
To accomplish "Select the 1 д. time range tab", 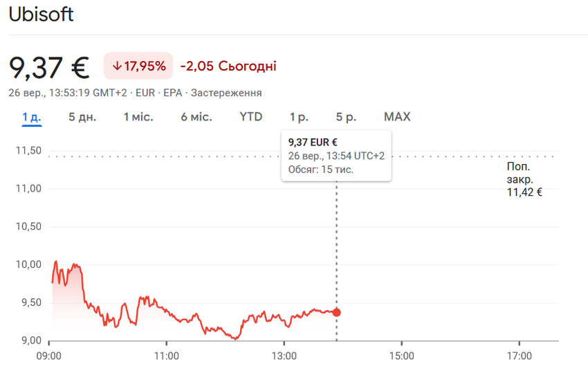I will point(32,117).
